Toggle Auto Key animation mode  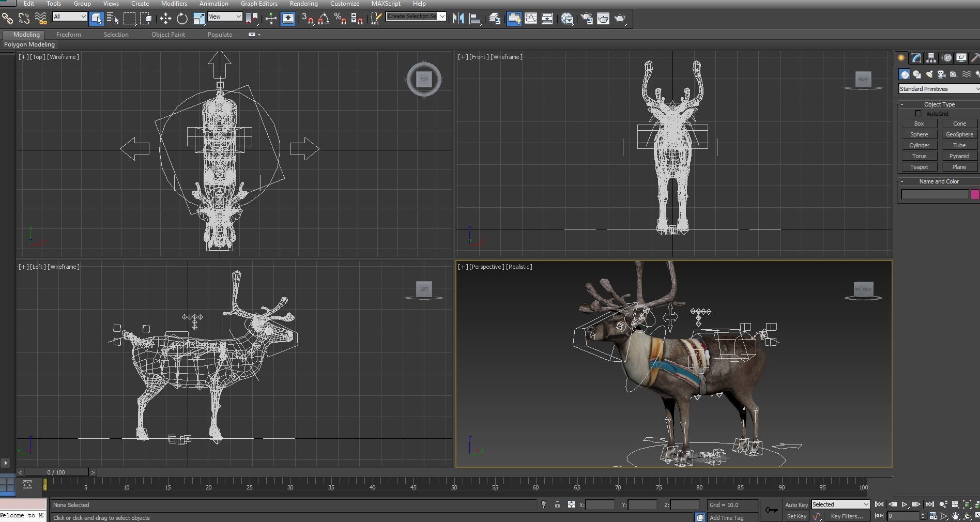(796, 505)
